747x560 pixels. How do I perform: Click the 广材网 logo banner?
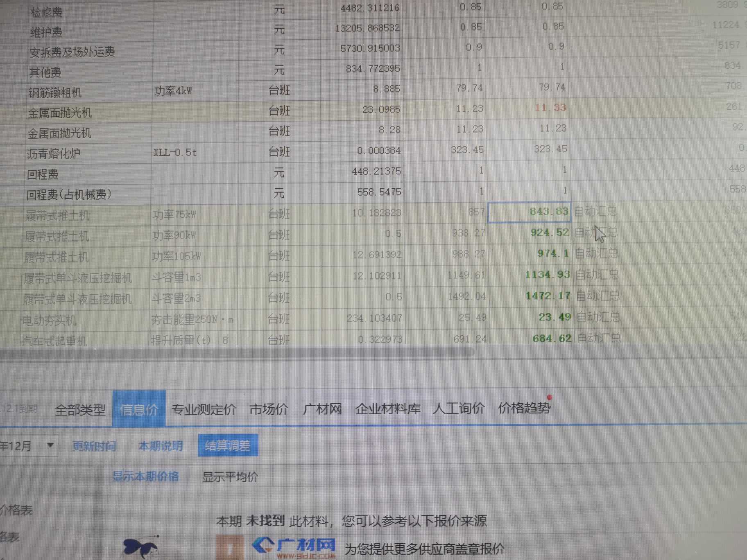click(x=294, y=547)
